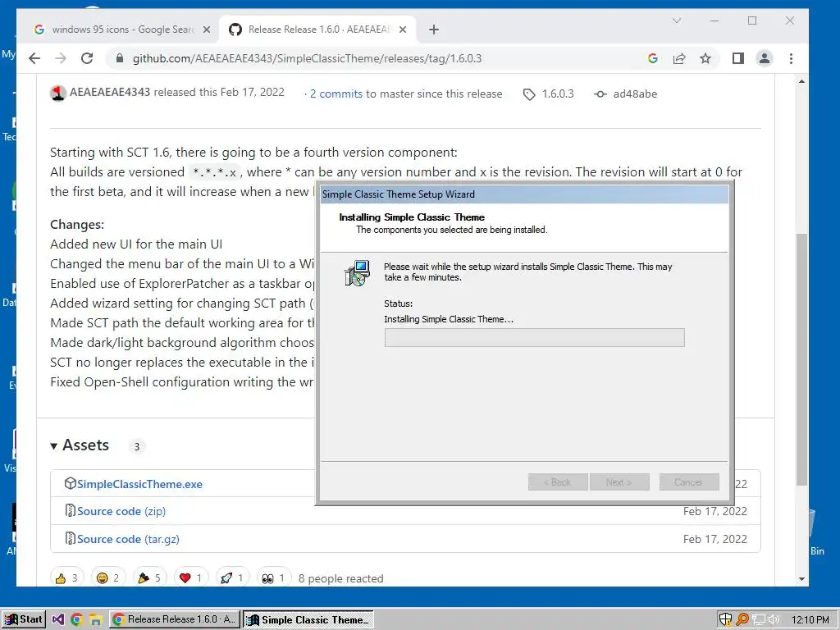Go back in Chrome
840x630 pixels.
tap(34, 58)
